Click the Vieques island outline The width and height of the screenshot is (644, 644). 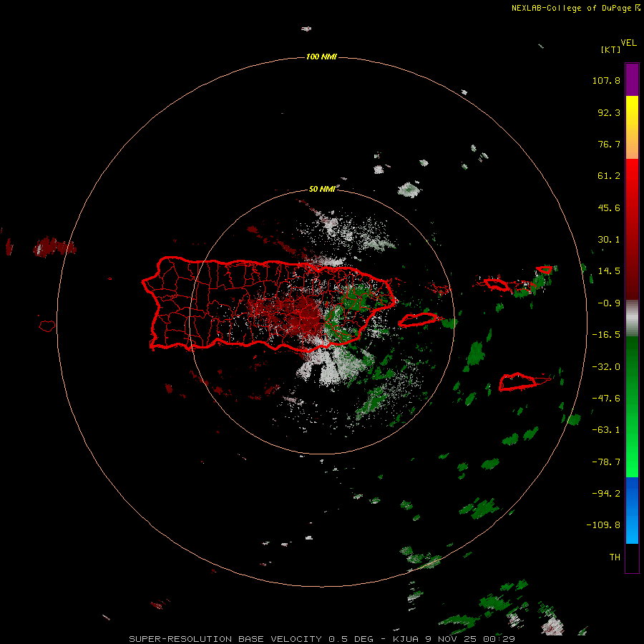click(418, 320)
